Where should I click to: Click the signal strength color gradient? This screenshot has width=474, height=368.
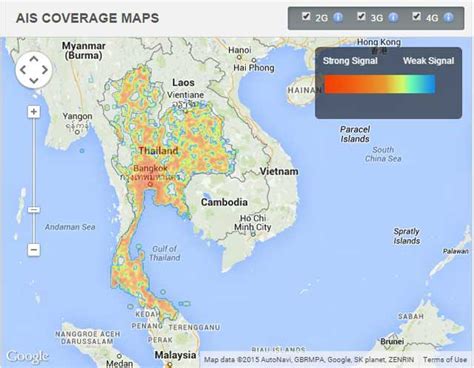click(380, 84)
